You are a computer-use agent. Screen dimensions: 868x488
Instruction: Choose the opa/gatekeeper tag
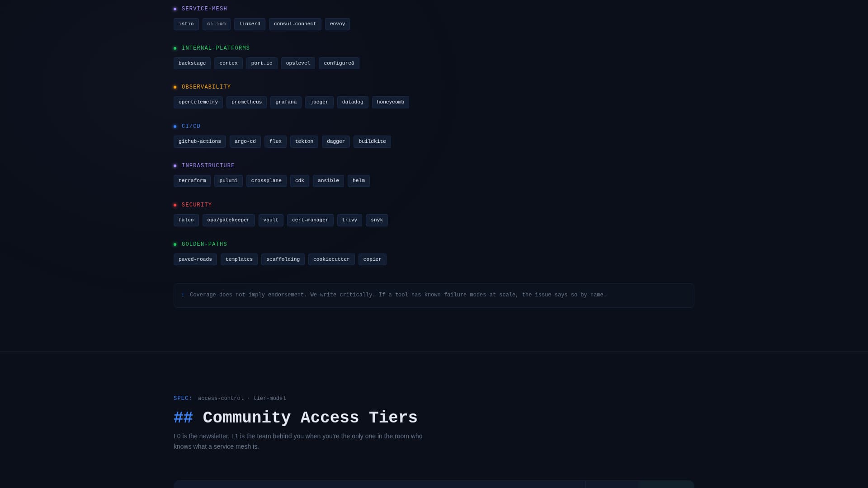tap(228, 220)
